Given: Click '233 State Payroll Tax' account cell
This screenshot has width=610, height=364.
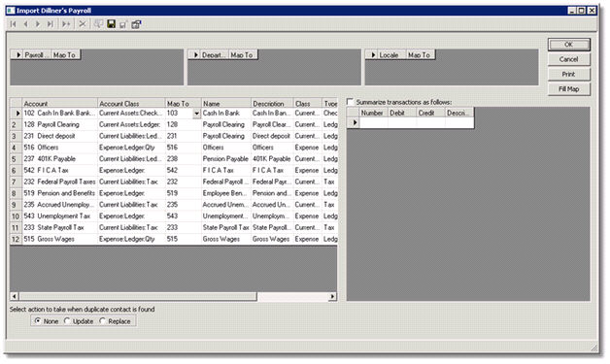Looking at the screenshot, I should tap(60, 227).
